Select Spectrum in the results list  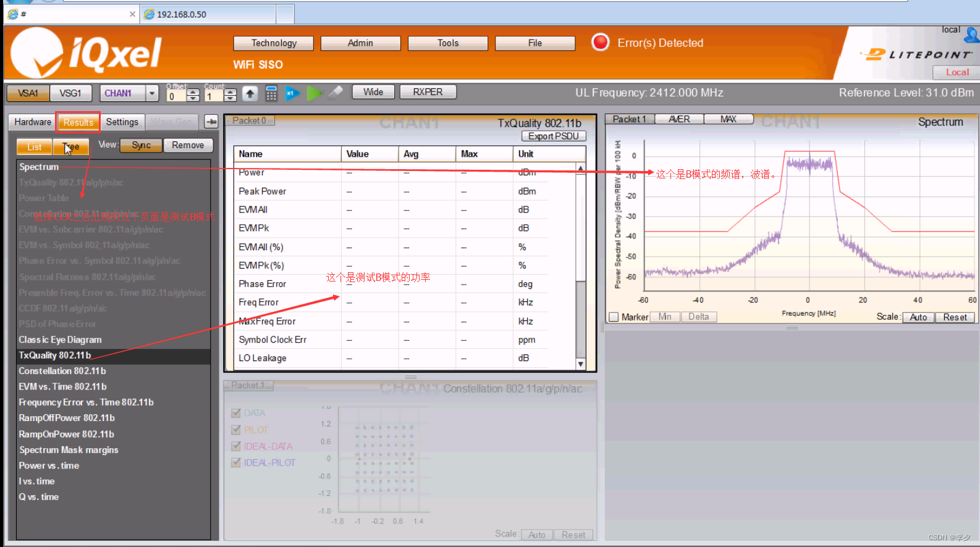click(x=113, y=167)
